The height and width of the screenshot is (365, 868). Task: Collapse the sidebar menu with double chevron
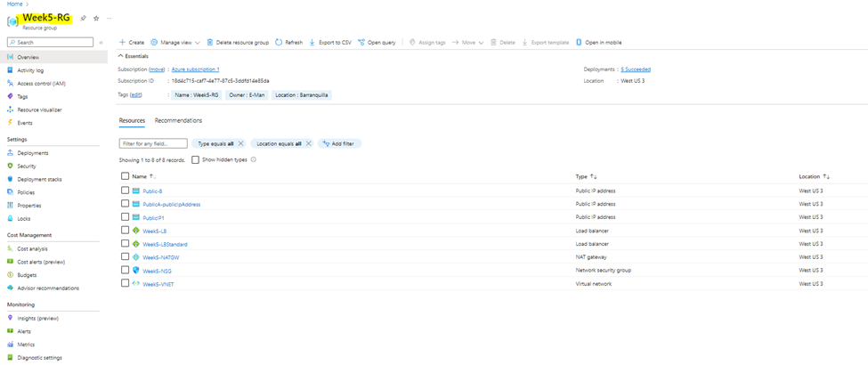click(101, 43)
